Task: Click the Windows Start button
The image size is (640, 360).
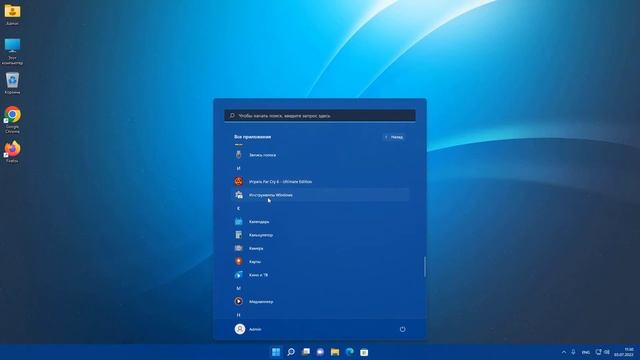Action: point(276,352)
